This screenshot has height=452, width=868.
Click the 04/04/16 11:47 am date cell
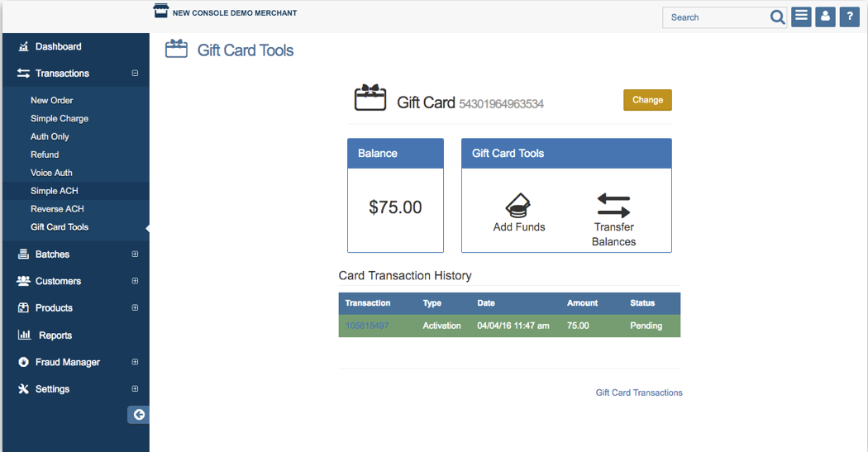pyautogui.click(x=513, y=326)
